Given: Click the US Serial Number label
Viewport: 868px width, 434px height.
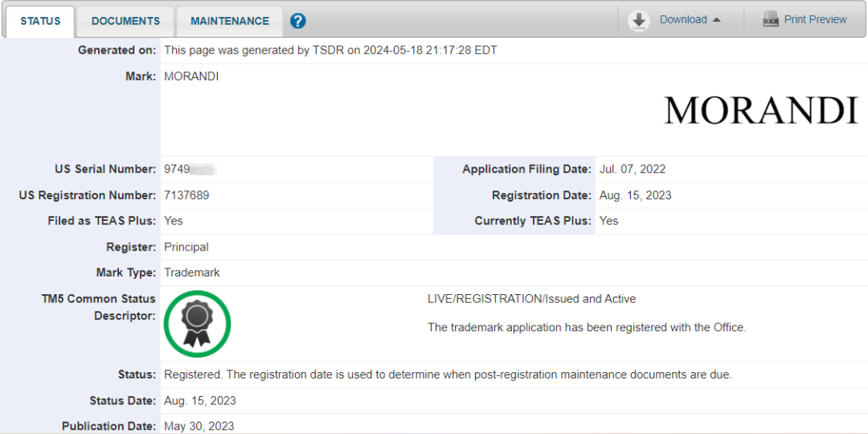Looking at the screenshot, I should tap(105, 170).
